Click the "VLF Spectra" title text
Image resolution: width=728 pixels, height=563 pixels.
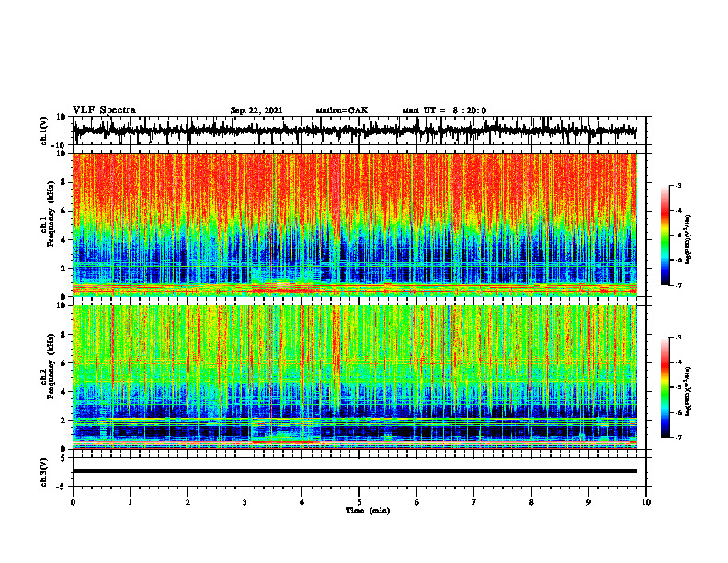click(x=104, y=110)
